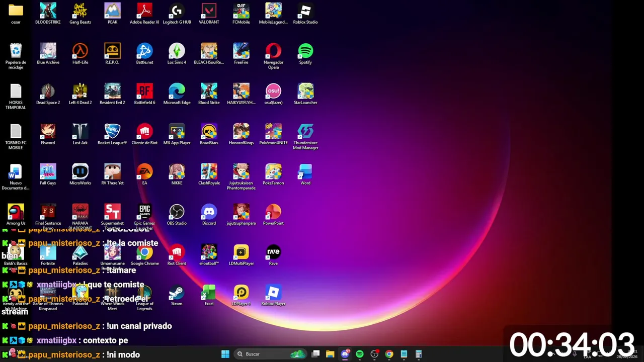Open the Steam desktop shortcut
This screenshot has height=362, width=644.
177,295
